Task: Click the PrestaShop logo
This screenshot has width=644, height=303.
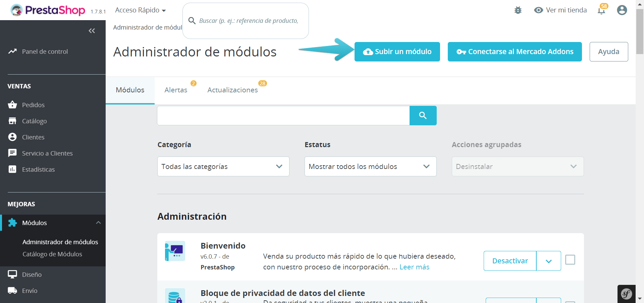Action: (x=48, y=10)
